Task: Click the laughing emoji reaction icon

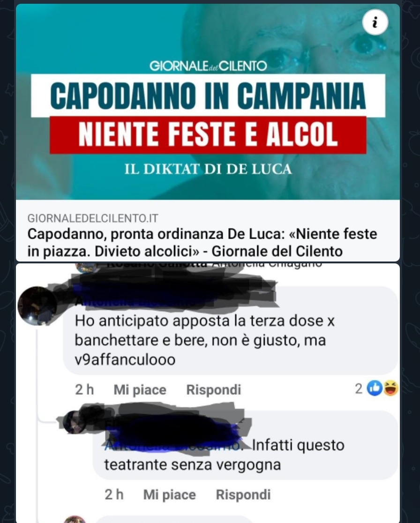Action: click(x=390, y=388)
